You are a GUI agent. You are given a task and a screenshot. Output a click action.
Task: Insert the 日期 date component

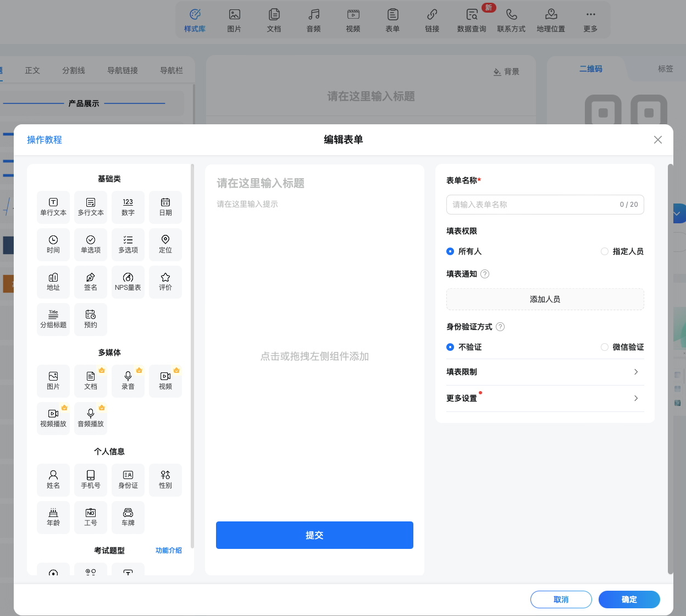165,207
